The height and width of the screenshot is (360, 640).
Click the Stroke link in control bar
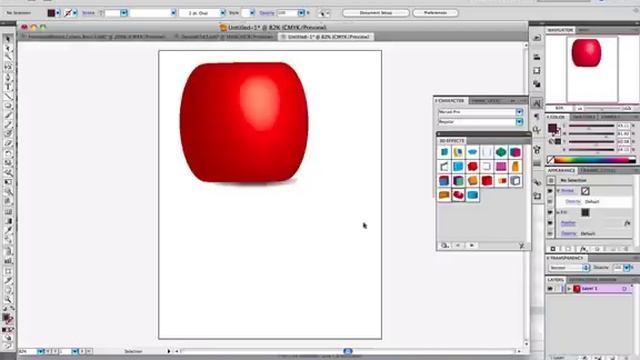[x=89, y=13]
